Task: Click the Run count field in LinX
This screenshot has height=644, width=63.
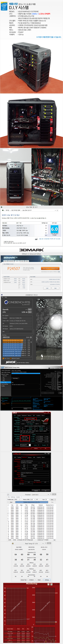Action: [x=48, y=500]
